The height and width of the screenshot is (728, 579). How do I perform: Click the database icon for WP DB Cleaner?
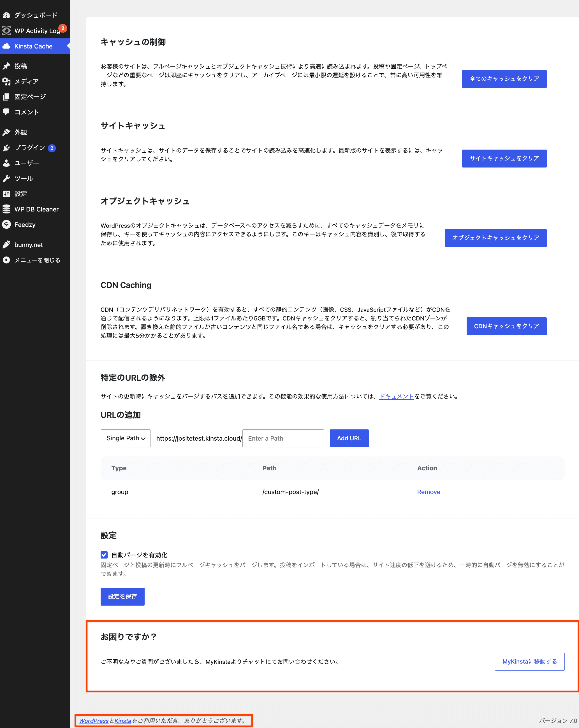[6, 209]
